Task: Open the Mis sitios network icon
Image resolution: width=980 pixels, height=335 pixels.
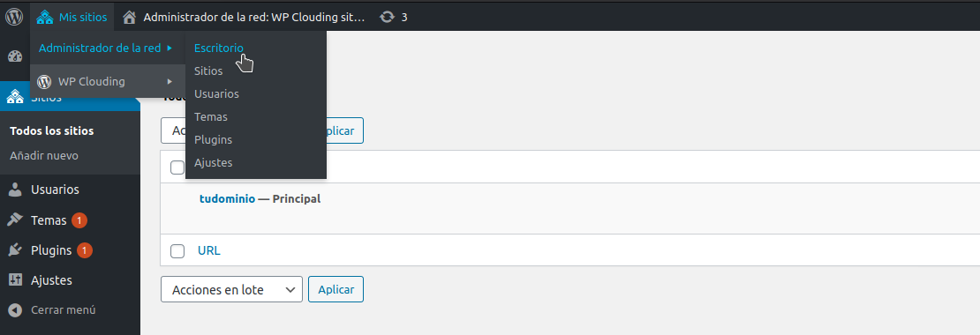Action: click(44, 18)
